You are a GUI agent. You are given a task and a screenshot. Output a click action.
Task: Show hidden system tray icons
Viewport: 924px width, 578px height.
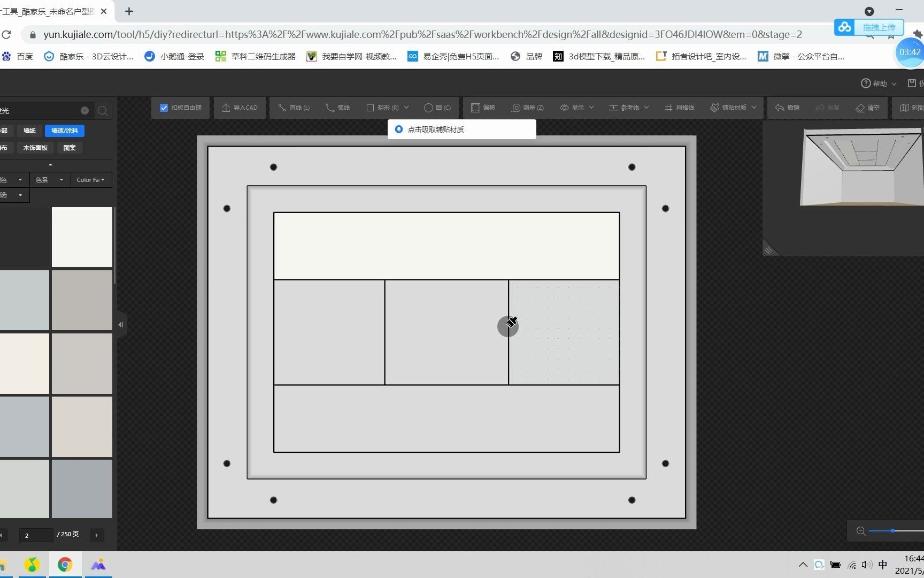803,565
